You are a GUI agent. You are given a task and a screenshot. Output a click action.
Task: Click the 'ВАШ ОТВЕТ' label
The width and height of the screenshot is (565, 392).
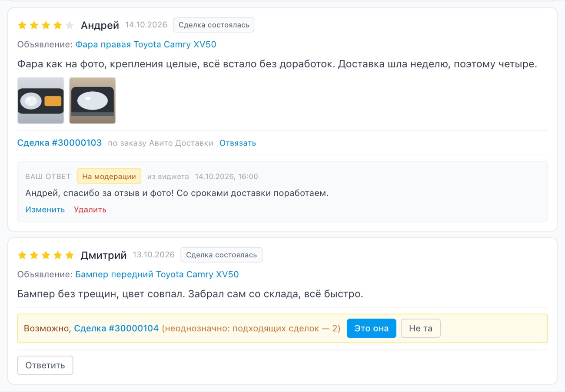click(x=48, y=176)
